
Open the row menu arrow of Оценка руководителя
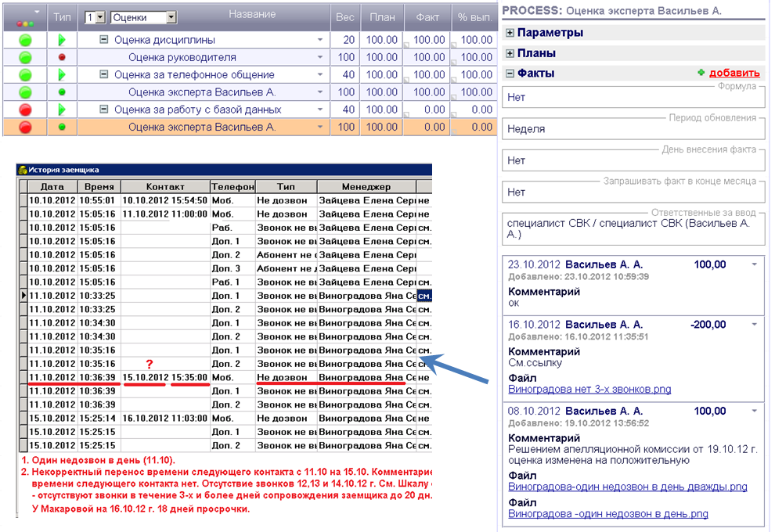click(320, 57)
